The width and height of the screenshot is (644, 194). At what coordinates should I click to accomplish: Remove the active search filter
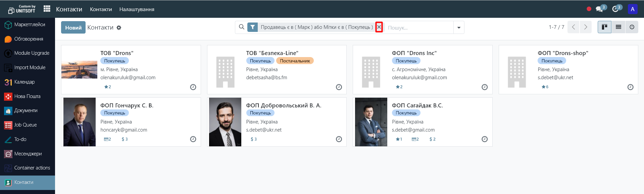tap(379, 27)
